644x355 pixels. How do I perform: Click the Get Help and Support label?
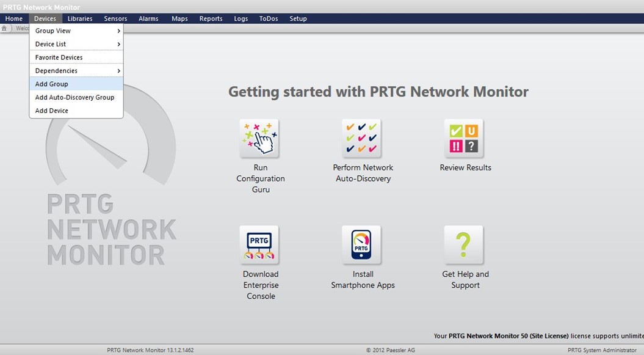click(465, 279)
